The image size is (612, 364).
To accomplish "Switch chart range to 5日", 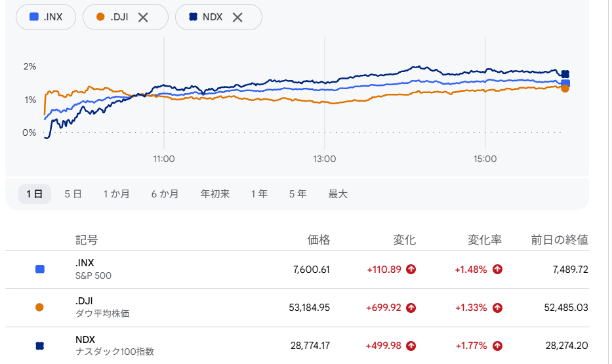I will click(73, 194).
